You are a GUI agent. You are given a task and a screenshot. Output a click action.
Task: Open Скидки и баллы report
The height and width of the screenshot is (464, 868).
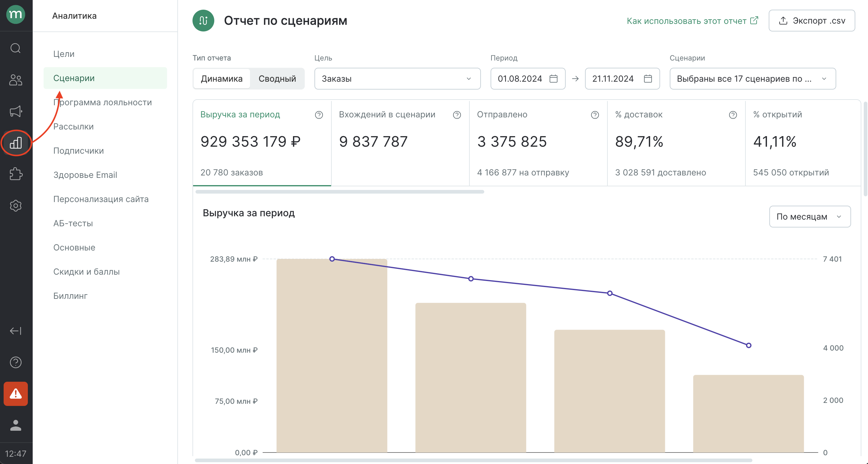point(86,272)
